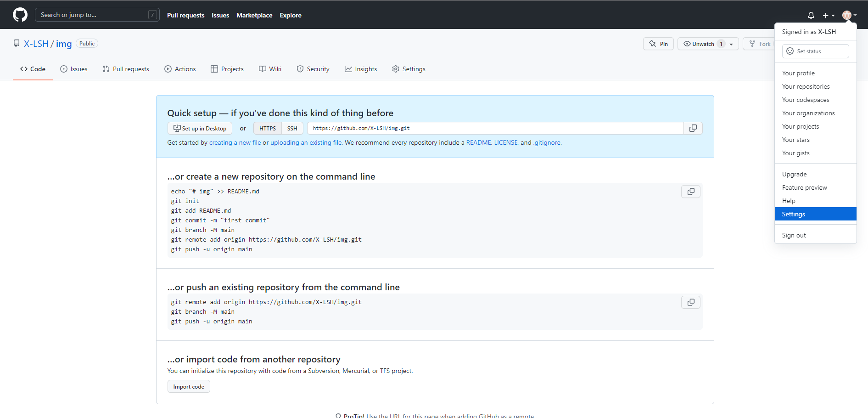The height and width of the screenshot is (418, 868).
Task: Switch clone URL to SSH
Action: [x=292, y=128]
